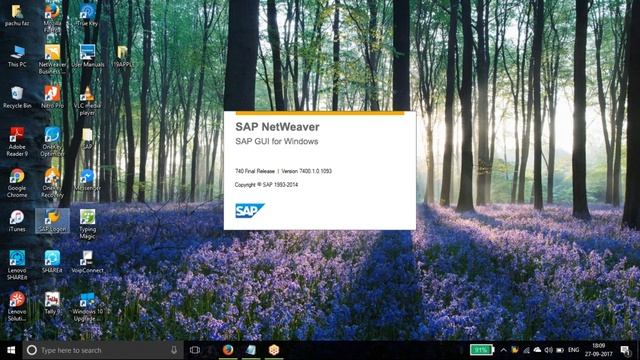640x360 pixels.
Task: Select the SAP Logon desktop shortcut
Action: (x=52, y=221)
